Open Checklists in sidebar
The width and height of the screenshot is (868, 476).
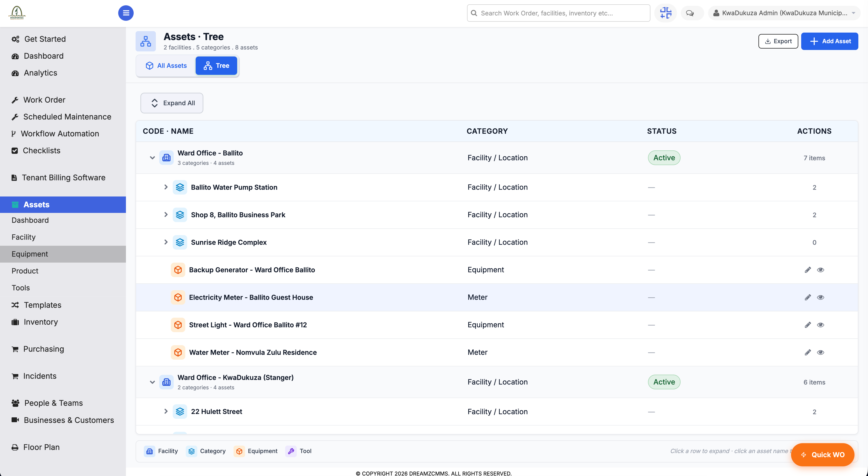tap(41, 151)
